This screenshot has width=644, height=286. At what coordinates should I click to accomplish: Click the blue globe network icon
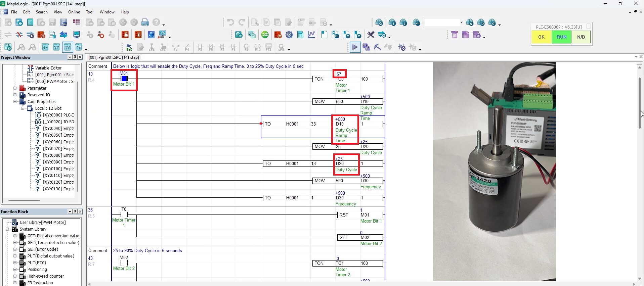click(151, 35)
